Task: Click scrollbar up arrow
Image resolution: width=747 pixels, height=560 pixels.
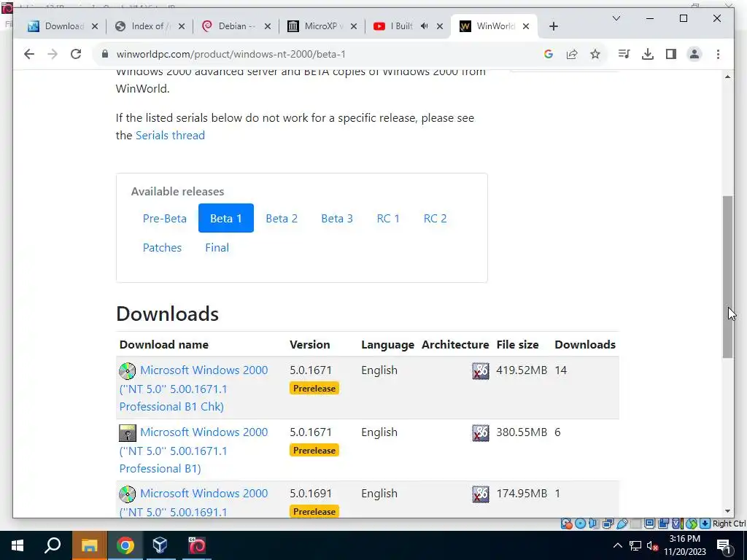Action: click(727, 77)
